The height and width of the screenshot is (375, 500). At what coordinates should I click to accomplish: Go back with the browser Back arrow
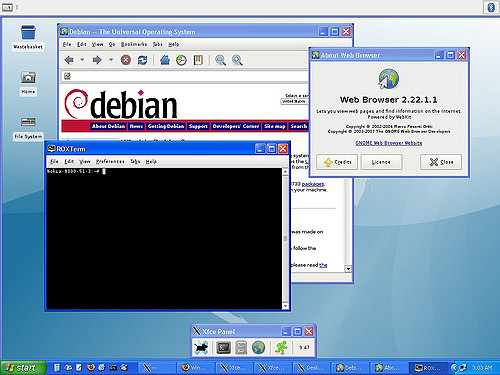point(69,60)
